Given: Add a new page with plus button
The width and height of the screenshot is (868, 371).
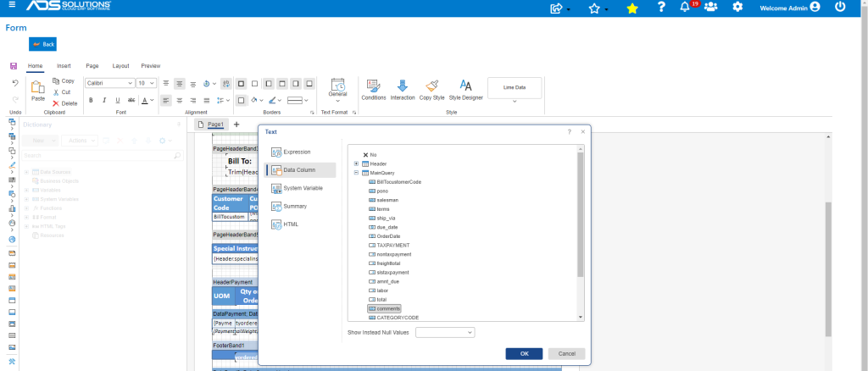Looking at the screenshot, I should click(236, 125).
